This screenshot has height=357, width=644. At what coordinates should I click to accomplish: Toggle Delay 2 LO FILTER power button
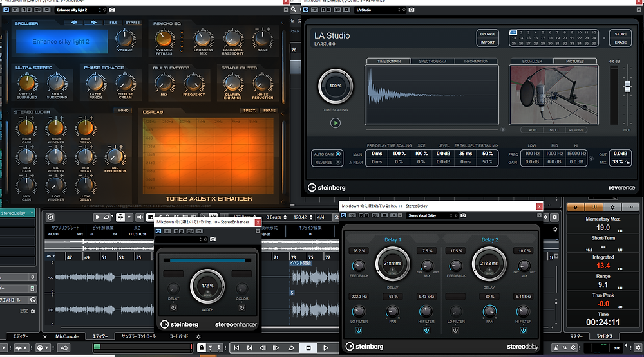(455, 330)
